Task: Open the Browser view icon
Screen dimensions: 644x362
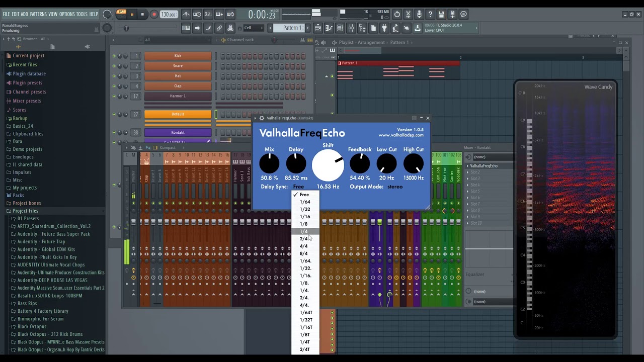Action: pos(362,28)
